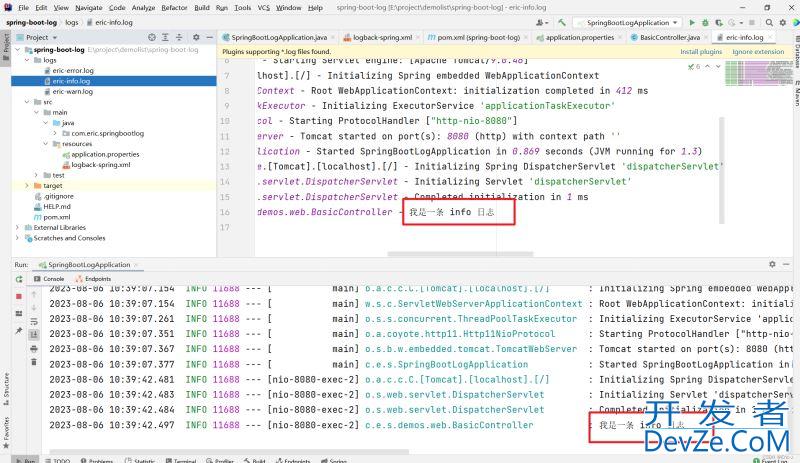Open the File menu
This screenshot has width=800, height=463.
23,8
